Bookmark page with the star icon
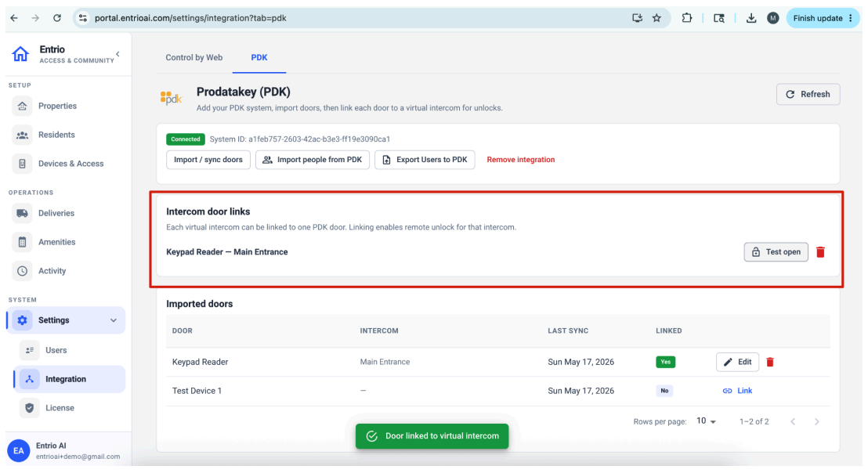Image resolution: width=868 pixels, height=473 pixels. (x=656, y=18)
